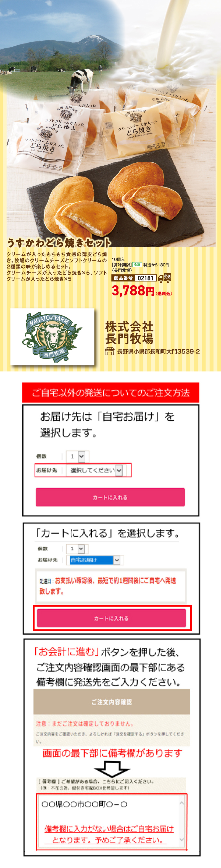Click the delivery truck shipping icon
The height and width of the screenshot is (868, 221).
(164, 278)
